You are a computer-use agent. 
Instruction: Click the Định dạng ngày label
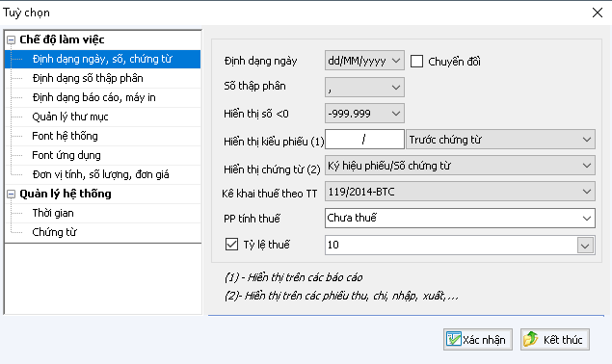pos(261,62)
